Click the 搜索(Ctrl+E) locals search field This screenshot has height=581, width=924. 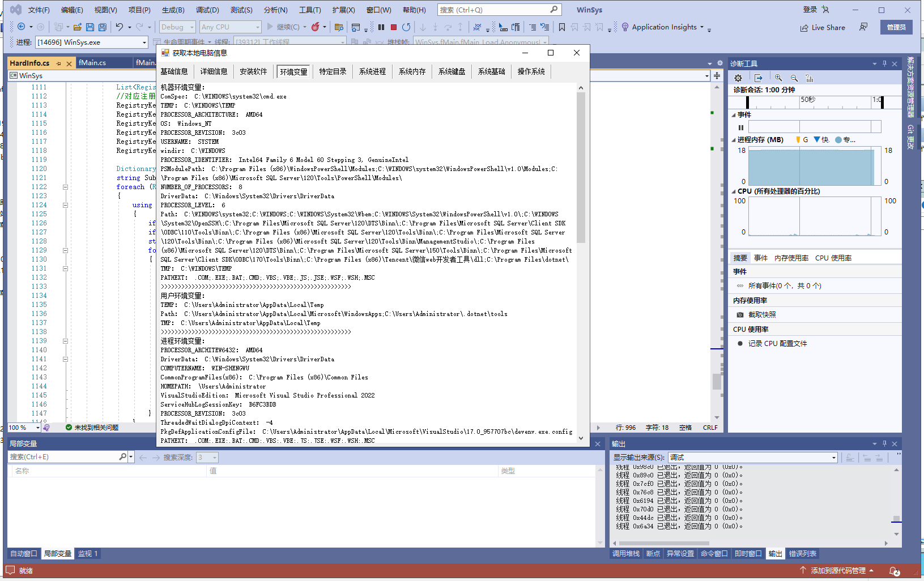pyautogui.click(x=63, y=457)
